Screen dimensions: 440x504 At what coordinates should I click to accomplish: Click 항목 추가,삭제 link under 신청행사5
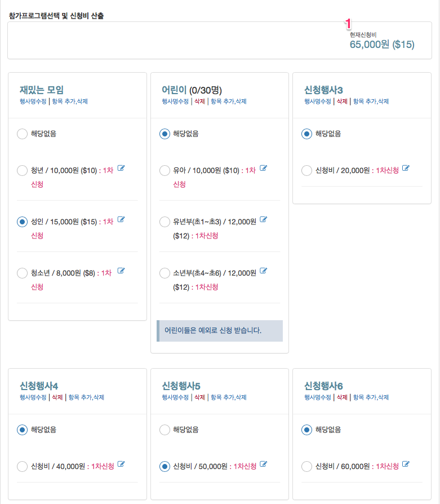click(x=229, y=397)
